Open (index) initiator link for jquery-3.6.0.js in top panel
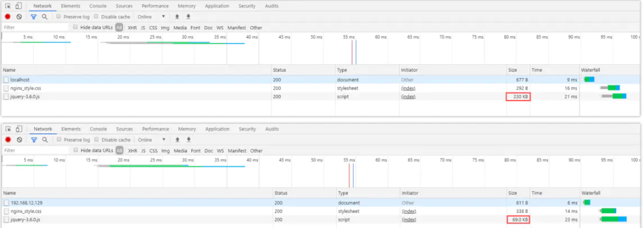 408,96
